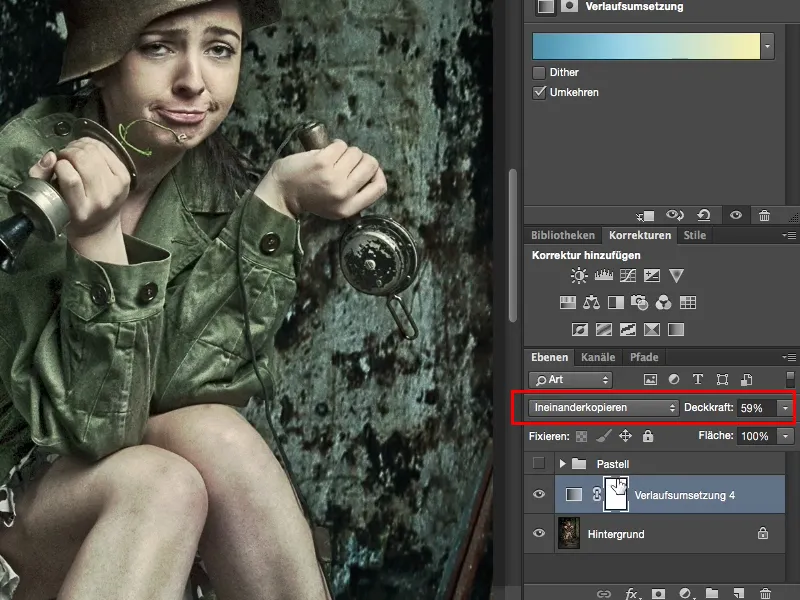The image size is (800, 600).
Task: Open the layer effects fx menu
Action: point(630,594)
